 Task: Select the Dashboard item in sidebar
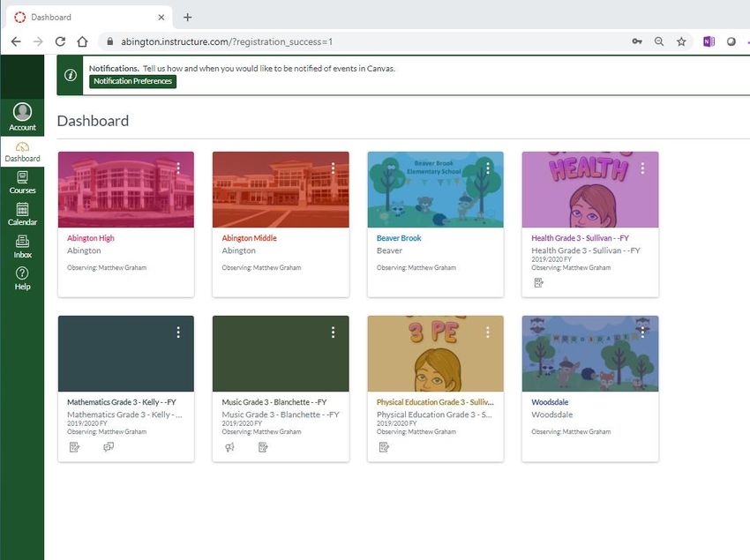[22, 151]
